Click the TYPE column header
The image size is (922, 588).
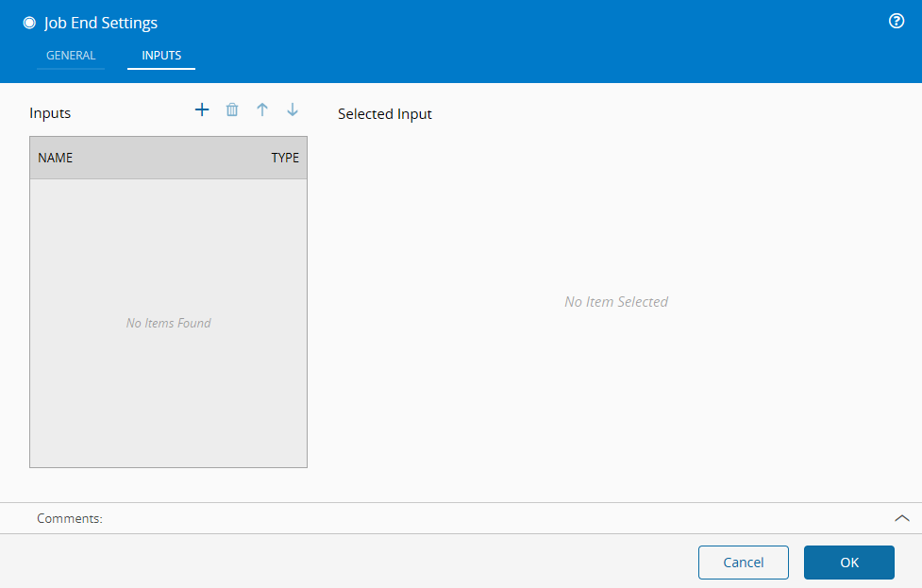point(285,158)
